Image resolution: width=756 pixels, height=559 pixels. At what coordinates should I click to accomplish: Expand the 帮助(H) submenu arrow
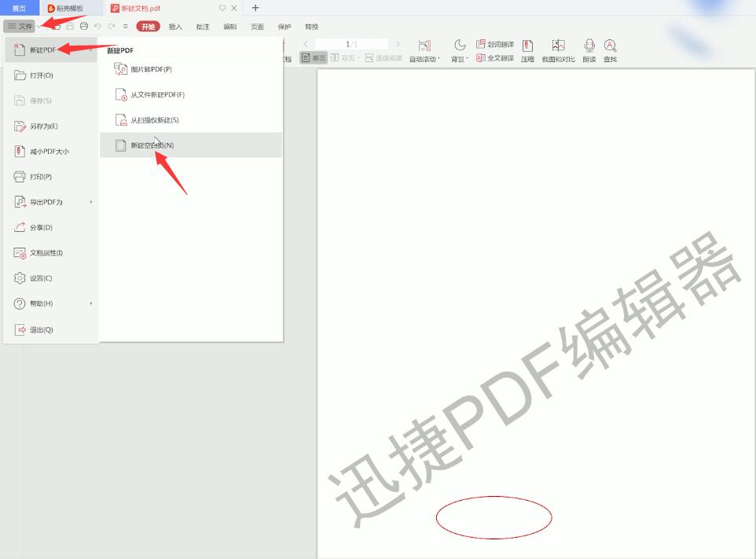pos(90,303)
